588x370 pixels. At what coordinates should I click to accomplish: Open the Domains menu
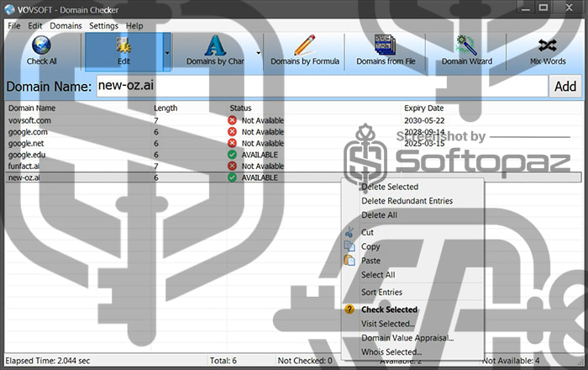(66, 26)
